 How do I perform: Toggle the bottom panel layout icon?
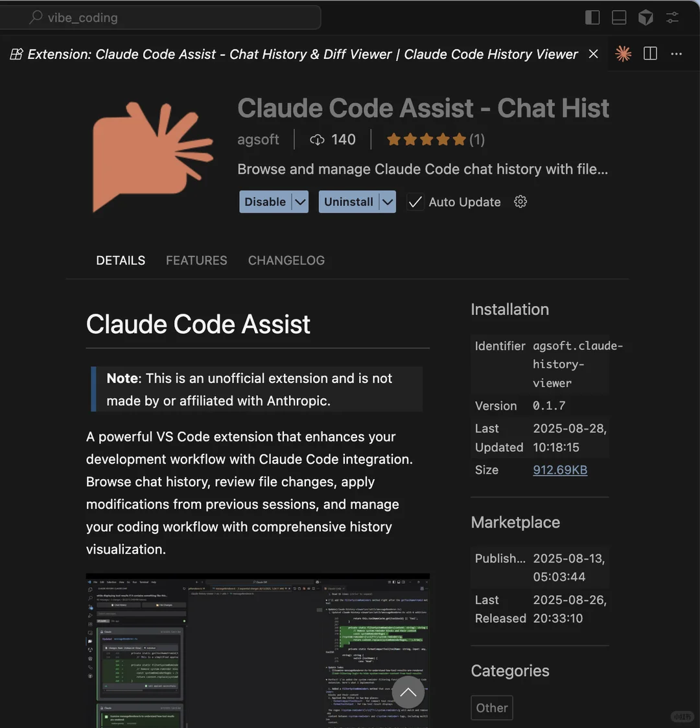[x=619, y=18]
